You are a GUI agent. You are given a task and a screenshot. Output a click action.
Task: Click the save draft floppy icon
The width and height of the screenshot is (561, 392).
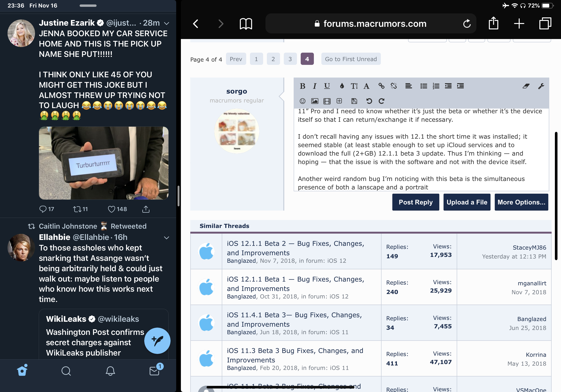[354, 101]
